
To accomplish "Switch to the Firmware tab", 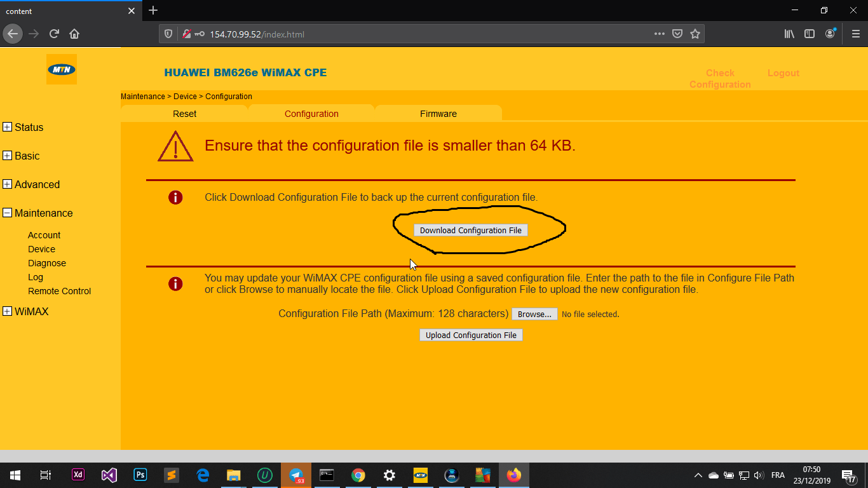I will (x=438, y=113).
